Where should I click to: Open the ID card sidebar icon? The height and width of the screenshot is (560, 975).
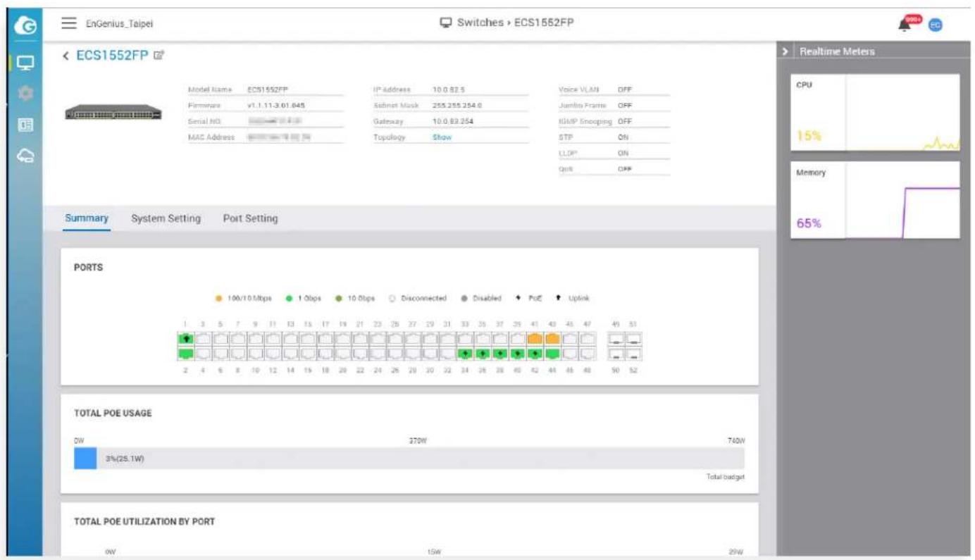[x=25, y=125]
